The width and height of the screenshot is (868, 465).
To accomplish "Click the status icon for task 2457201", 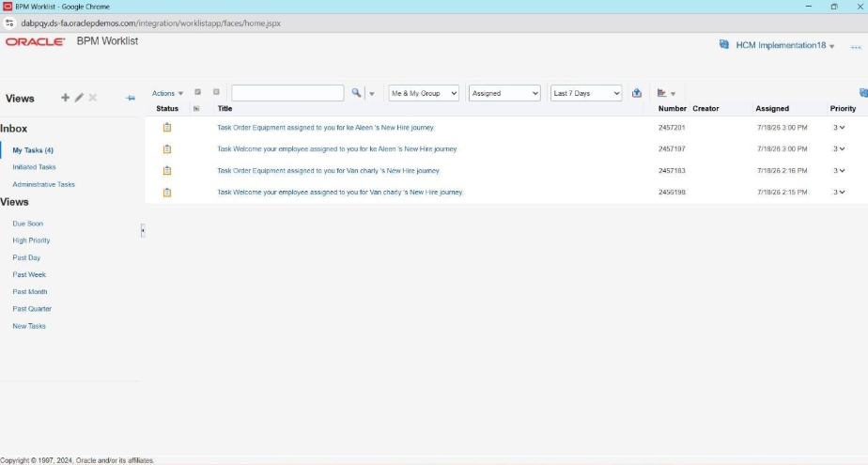I will coord(167,128).
